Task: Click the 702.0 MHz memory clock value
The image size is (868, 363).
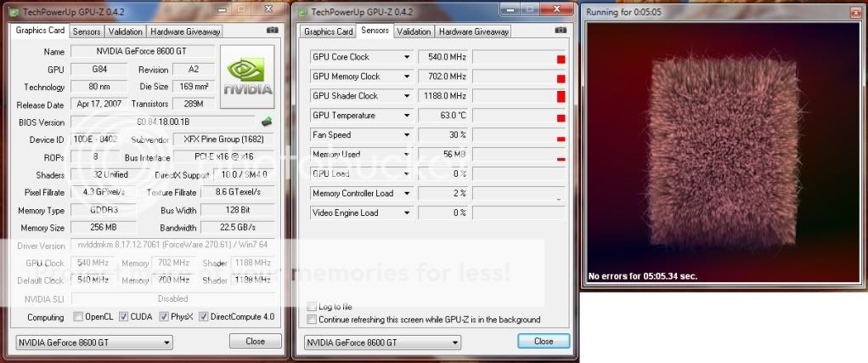Action: pyautogui.click(x=442, y=77)
